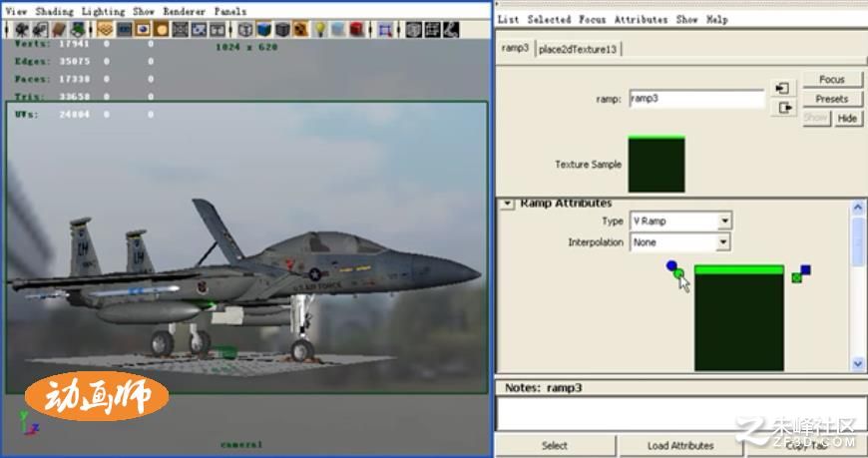868x458 pixels.
Task: Open the Shading menu
Action: (x=54, y=11)
